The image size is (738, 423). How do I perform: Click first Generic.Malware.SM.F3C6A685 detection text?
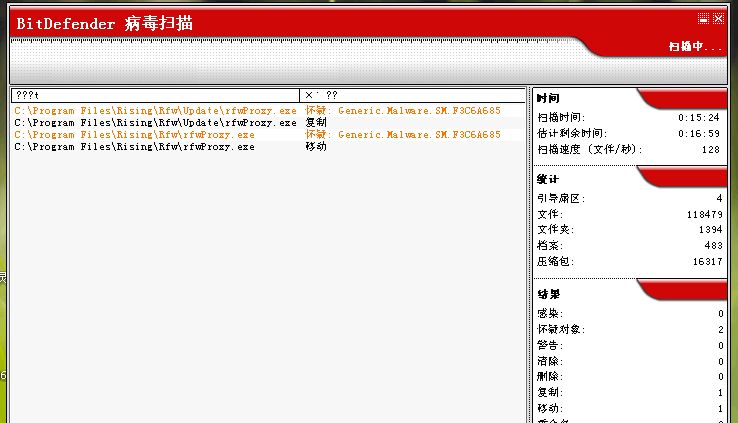(x=419, y=111)
